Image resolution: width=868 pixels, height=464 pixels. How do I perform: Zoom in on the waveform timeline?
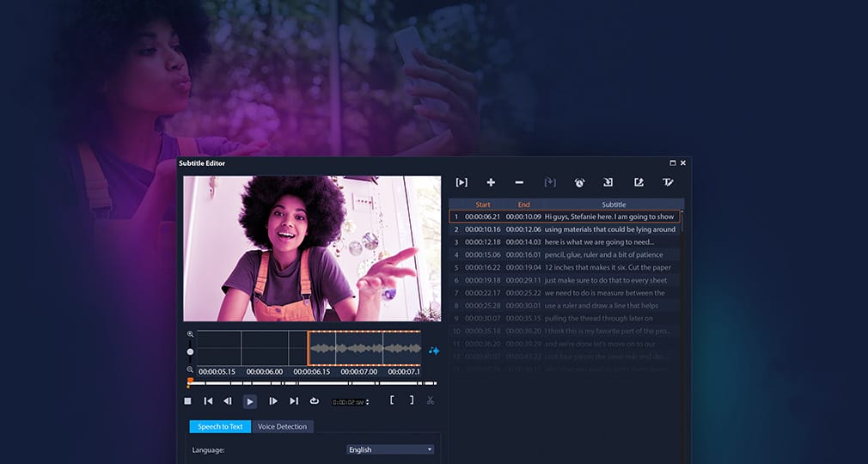point(190,334)
